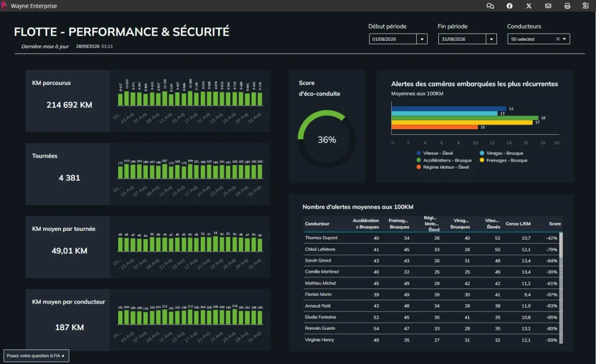Share dashboard on X icon
The image size is (596, 364).
(x=528, y=6)
